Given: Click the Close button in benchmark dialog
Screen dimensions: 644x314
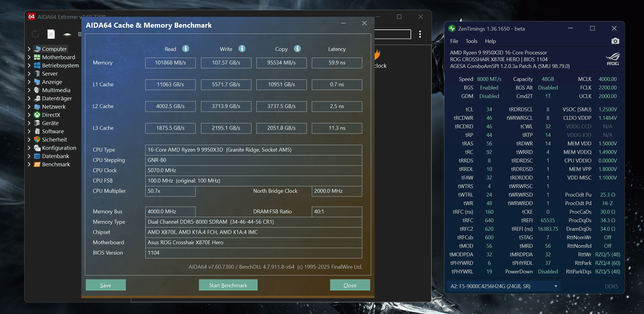Looking at the screenshot, I should [x=350, y=285].
